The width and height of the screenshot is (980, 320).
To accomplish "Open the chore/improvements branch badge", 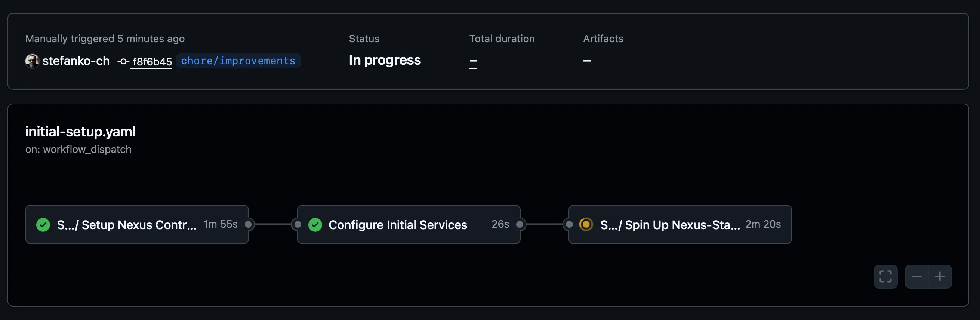I will (x=238, y=61).
